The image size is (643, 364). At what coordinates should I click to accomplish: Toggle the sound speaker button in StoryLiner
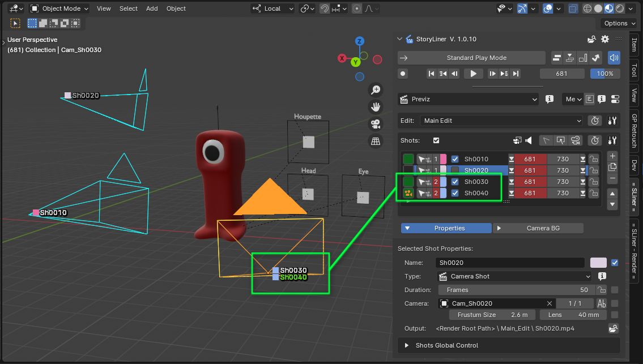(614, 58)
